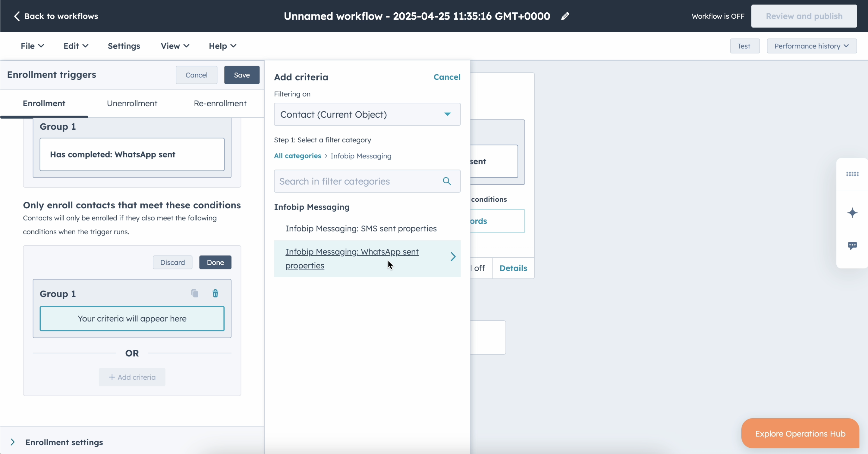Click the search magnifier icon in filter categories

(x=447, y=181)
